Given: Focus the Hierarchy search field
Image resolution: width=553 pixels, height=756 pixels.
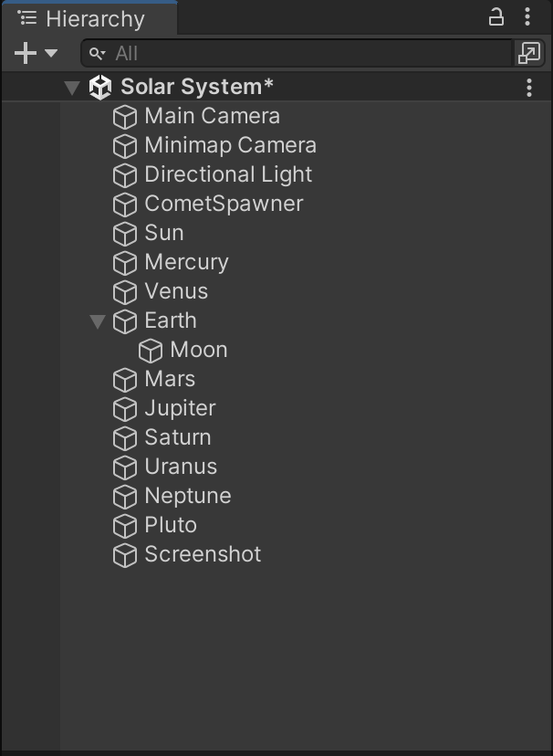Looking at the screenshot, I should [x=297, y=53].
